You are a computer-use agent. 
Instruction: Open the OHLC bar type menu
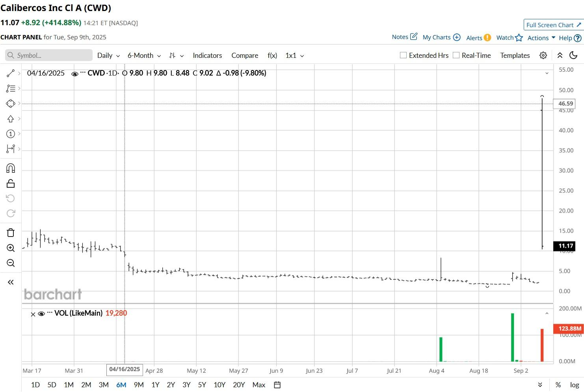coord(176,55)
